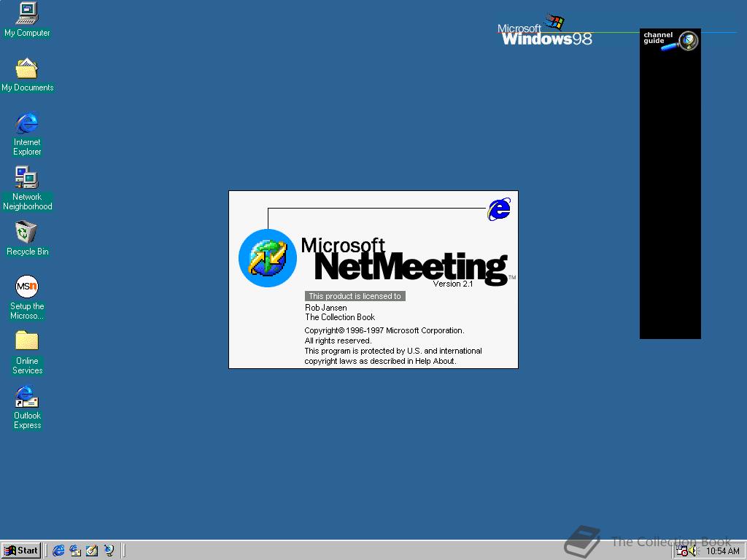Open Outlook Express mail via Quick Launch
Screen dimensions: 747x560
(75, 551)
